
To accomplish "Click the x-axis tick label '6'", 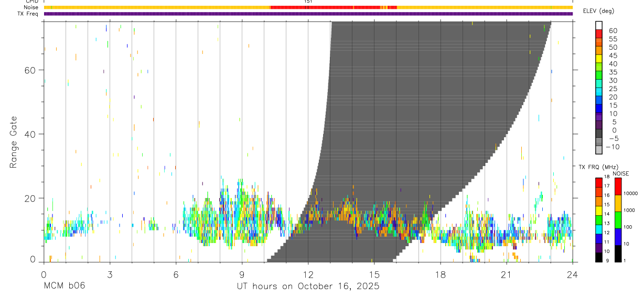I will coord(176,274).
